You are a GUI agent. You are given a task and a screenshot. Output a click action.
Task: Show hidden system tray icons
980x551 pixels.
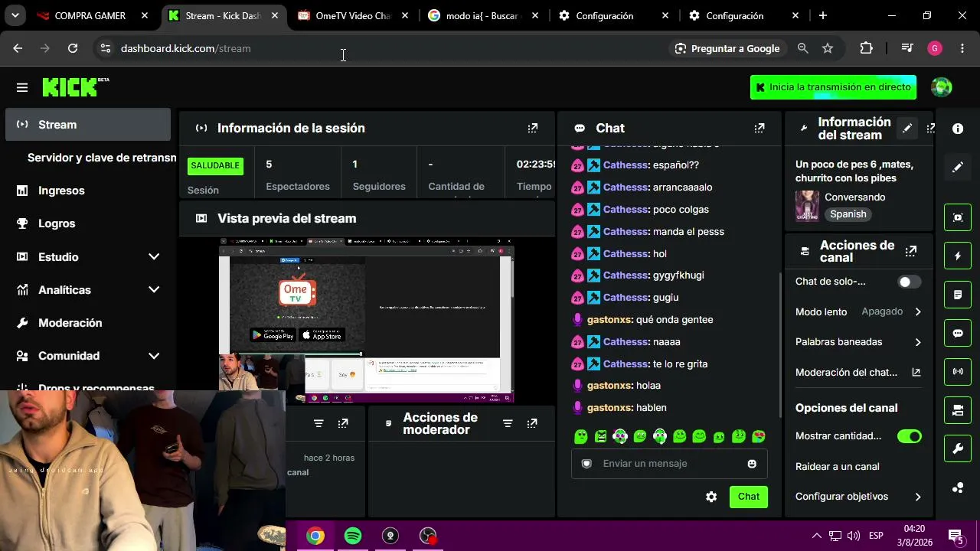coord(816,536)
